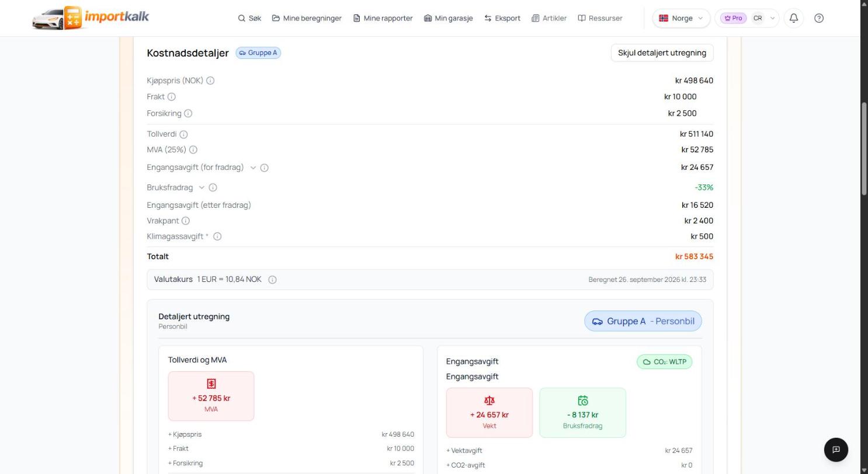Expand Engangsavgift (før fradrag) breakdown
868x474 pixels.
tap(253, 168)
